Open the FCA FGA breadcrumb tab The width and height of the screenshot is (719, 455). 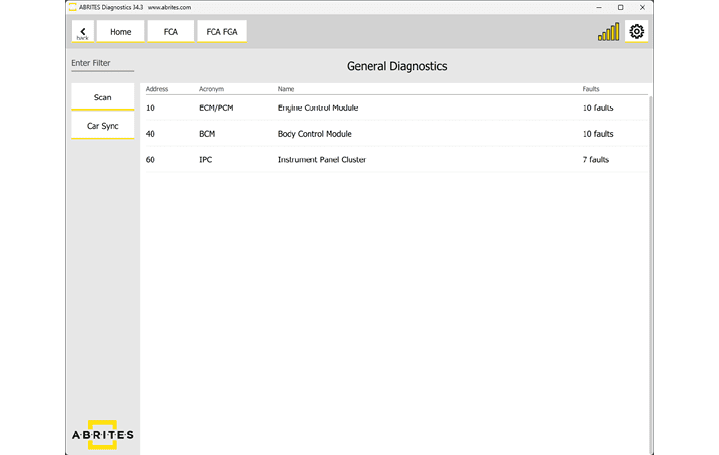coord(221,32)
